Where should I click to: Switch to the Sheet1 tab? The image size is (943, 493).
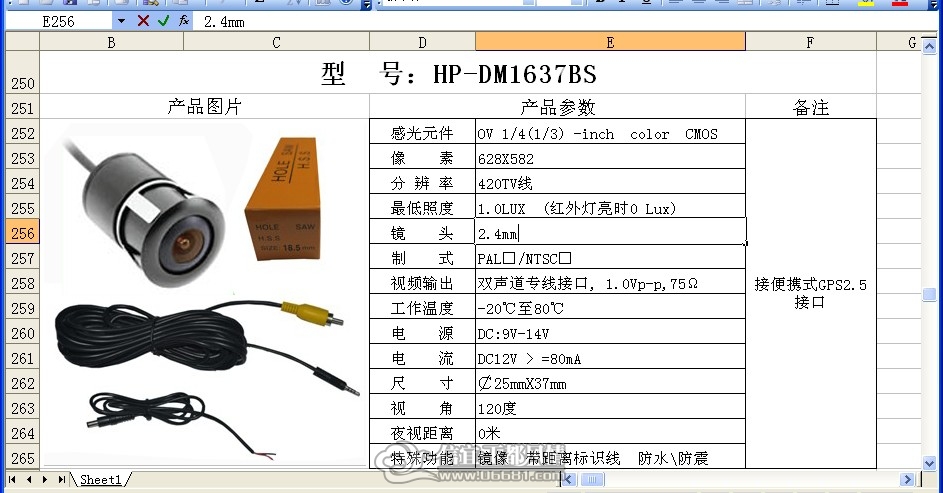[x=100, y=480]
